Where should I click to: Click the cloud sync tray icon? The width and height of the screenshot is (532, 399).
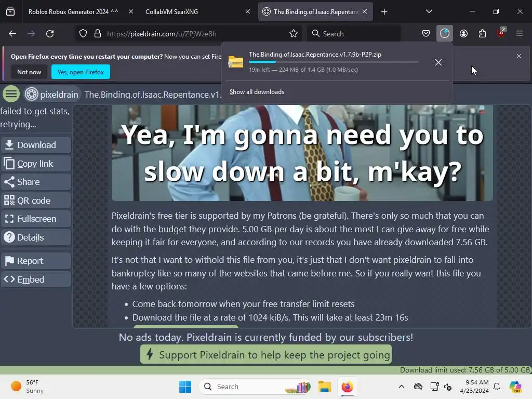(418, 387)
